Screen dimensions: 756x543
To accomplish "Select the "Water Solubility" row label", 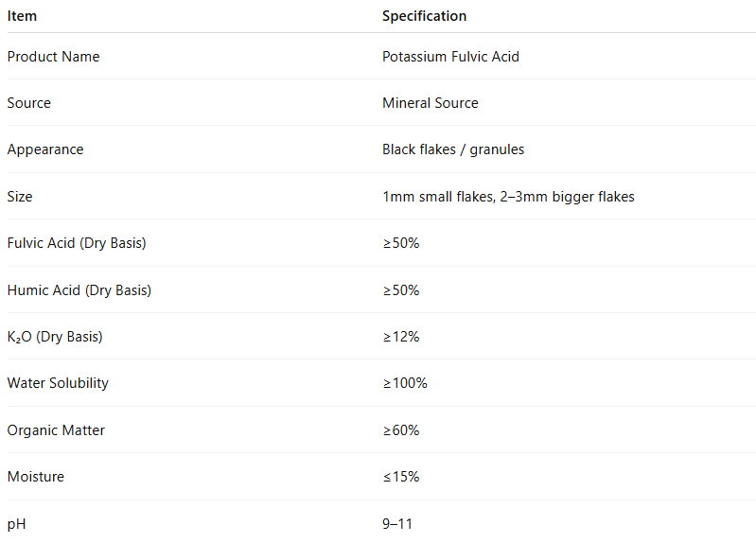I will click(58, 383).
